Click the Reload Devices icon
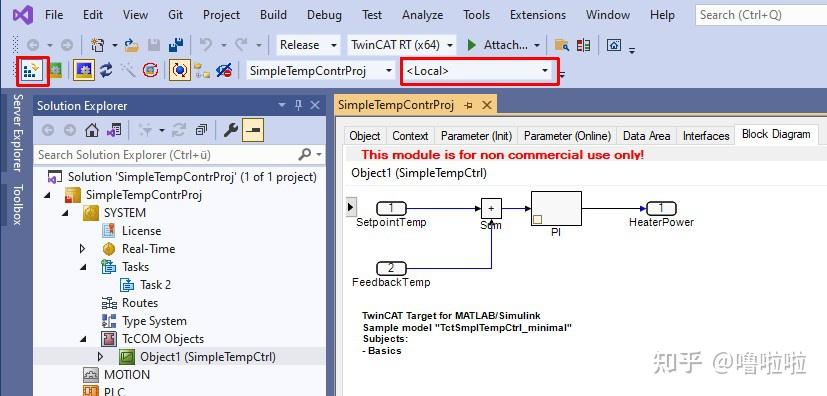 pos(107,70)
